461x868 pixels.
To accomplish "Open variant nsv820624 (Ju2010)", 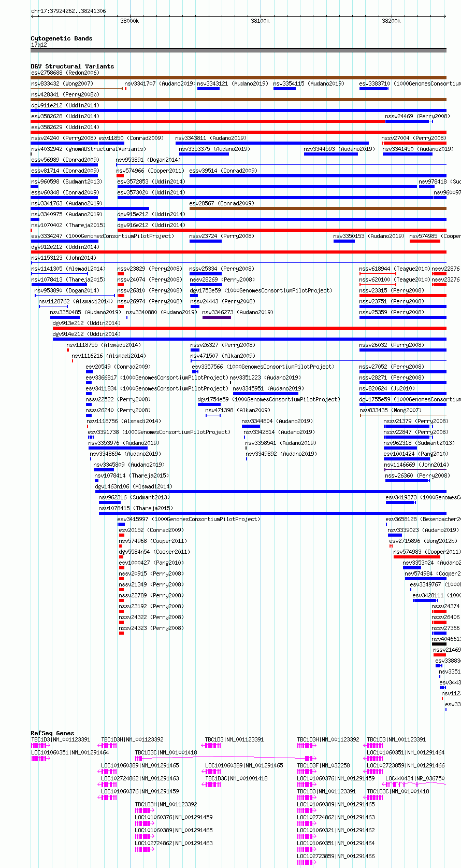I will click(x=387, y=388).
